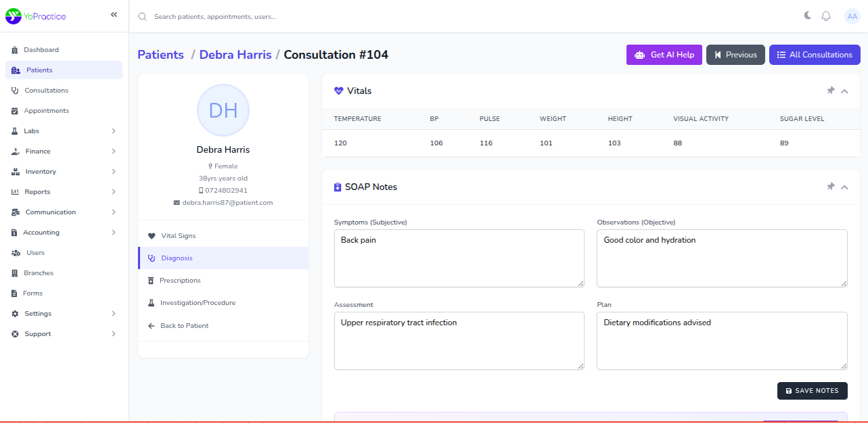Go to the Previous consultation
The image size is (868, 424).
(735, 55)
